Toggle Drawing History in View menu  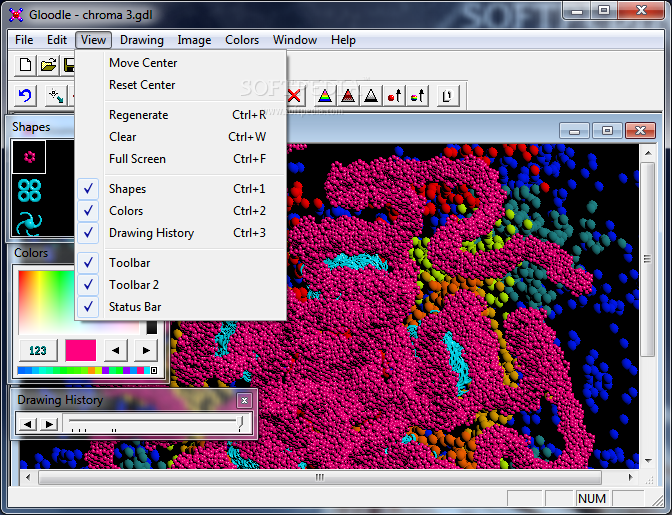(x=180, y=233)
